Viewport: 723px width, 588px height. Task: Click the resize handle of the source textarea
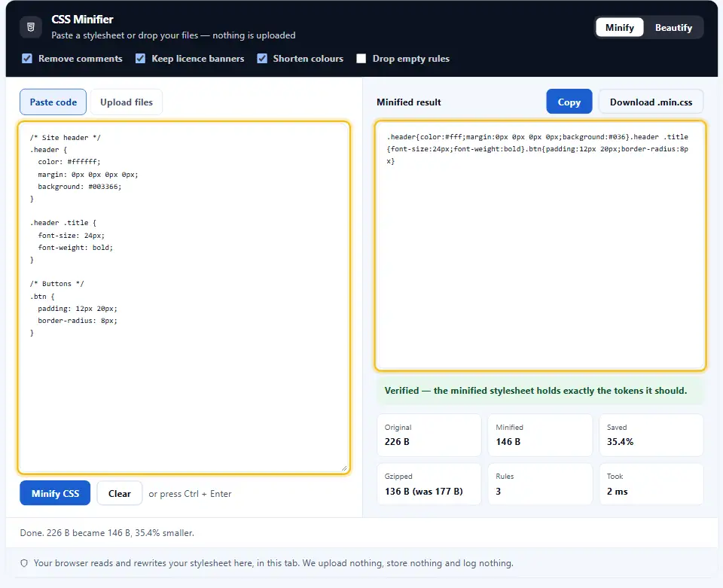[344, 468]
